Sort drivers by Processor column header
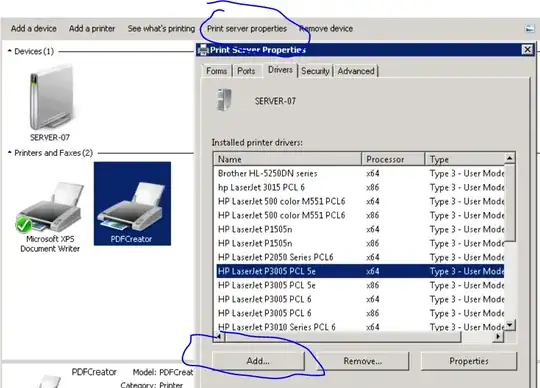 [x=393, y=159]
